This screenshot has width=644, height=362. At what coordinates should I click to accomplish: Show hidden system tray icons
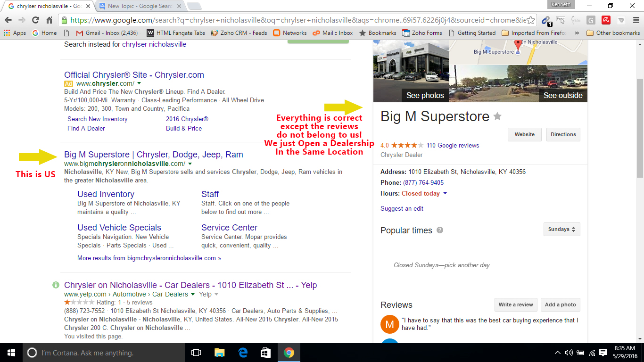[557, 353]
